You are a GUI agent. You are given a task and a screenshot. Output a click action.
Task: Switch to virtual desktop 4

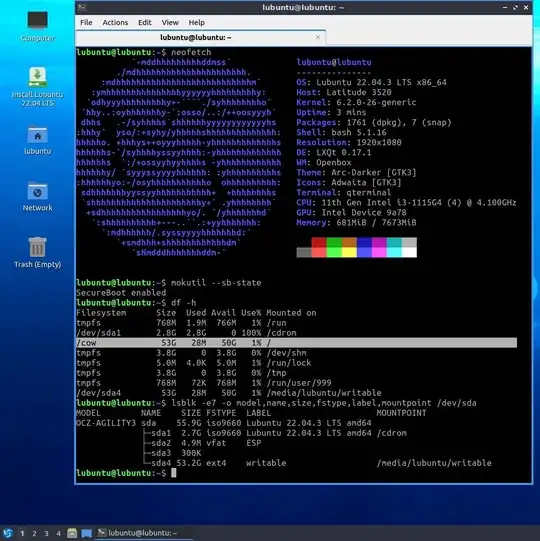coord(58,533)
